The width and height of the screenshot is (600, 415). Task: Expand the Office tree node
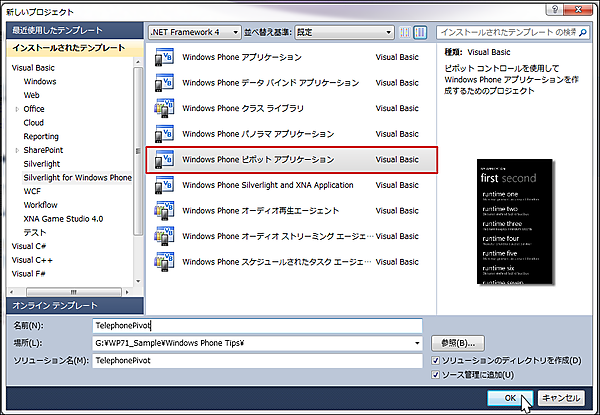[17, 109]
